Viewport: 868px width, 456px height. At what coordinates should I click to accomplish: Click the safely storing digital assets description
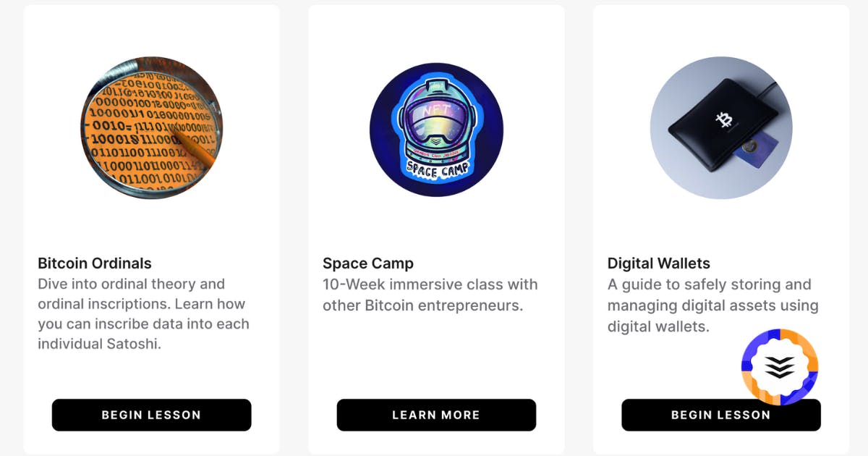[x=713, y=305]
